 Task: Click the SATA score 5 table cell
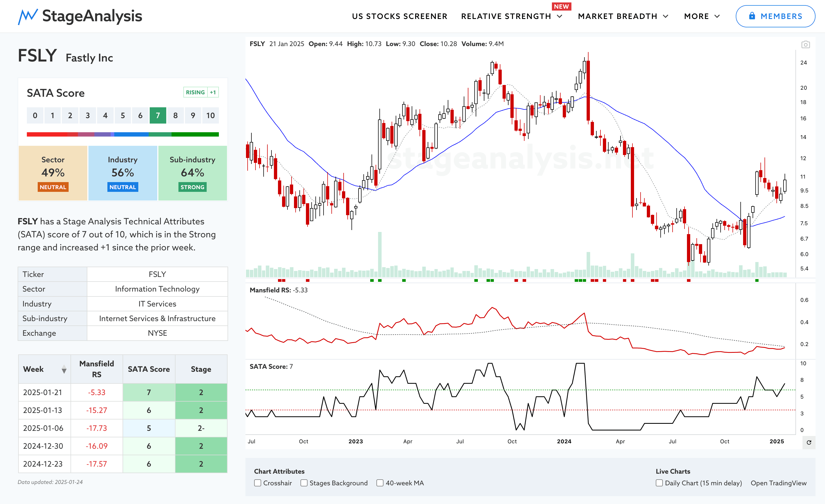tap(149, 428)
